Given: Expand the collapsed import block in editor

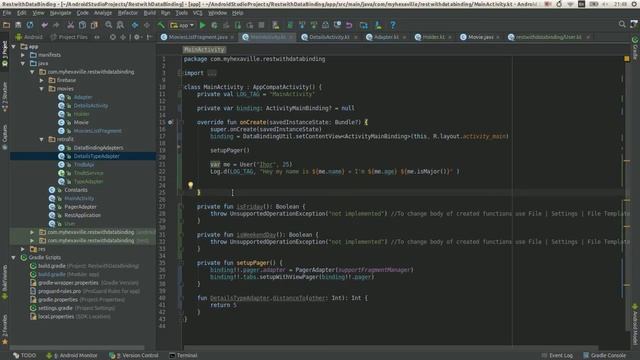Looking at the screenshot, I should coord(212,73).
